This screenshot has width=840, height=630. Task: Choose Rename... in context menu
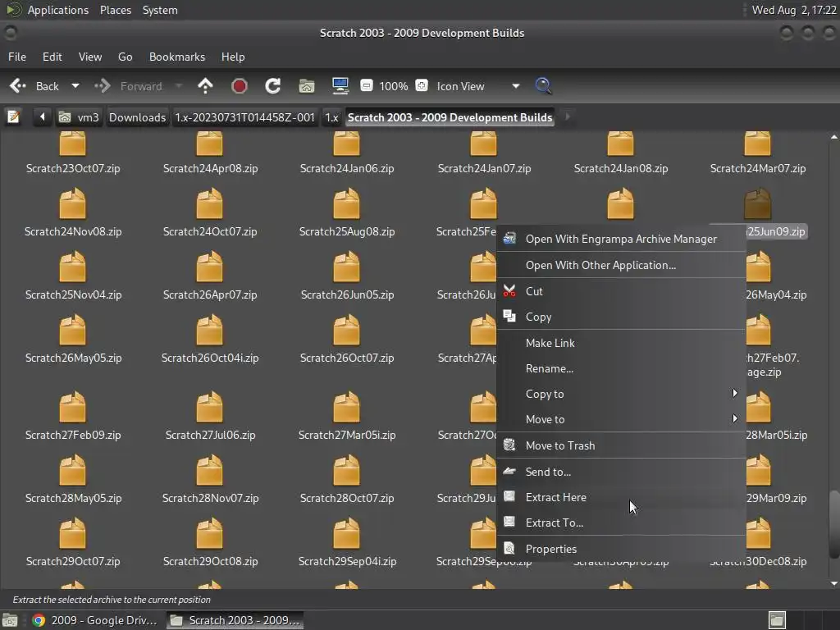point(622,368)
